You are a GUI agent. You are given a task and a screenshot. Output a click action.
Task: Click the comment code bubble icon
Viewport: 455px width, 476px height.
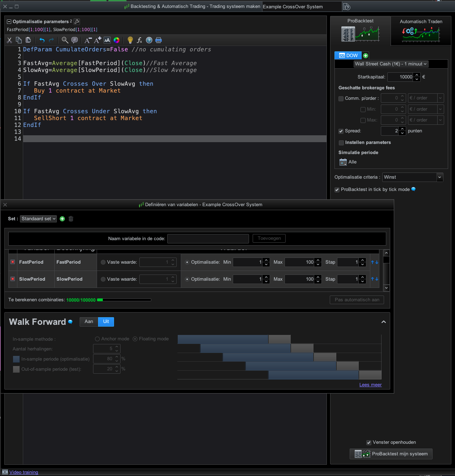(75, 40)
